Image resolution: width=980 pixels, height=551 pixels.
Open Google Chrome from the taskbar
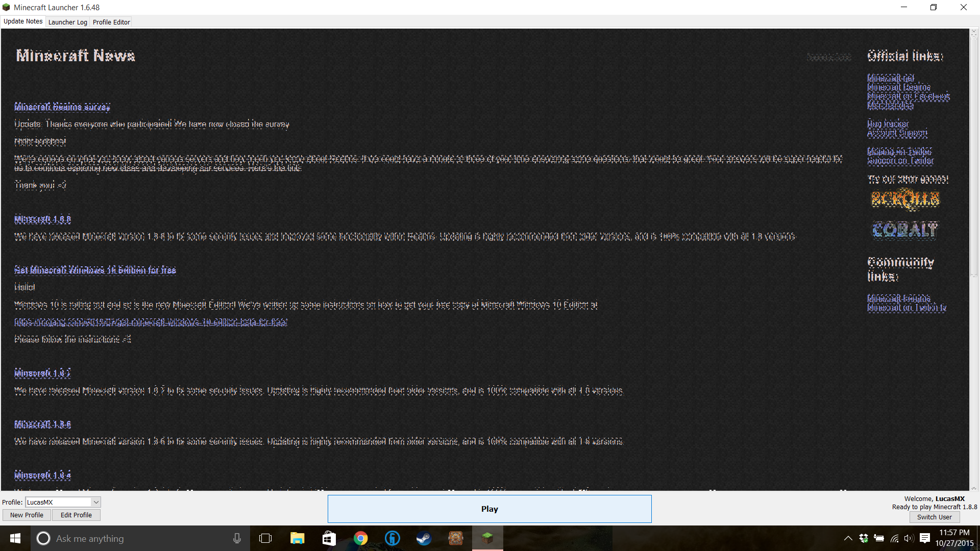tap(360, 538)
